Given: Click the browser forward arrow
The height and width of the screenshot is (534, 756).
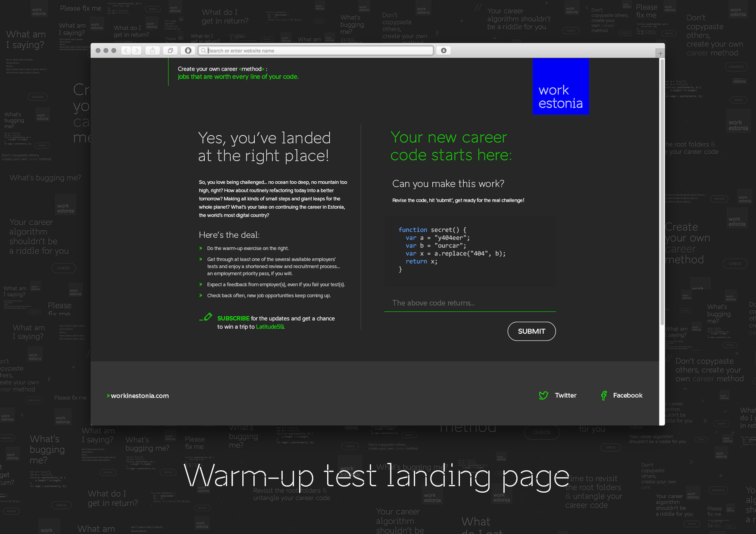Looking at the screenshot, I should pos(137,51).
